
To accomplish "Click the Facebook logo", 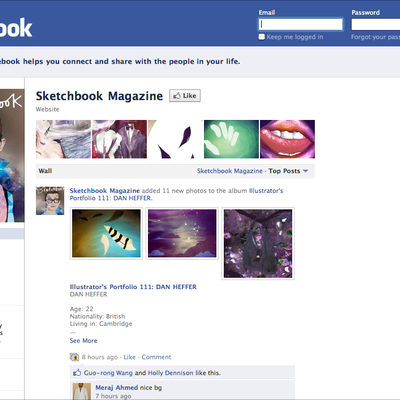I will point(16,27).
